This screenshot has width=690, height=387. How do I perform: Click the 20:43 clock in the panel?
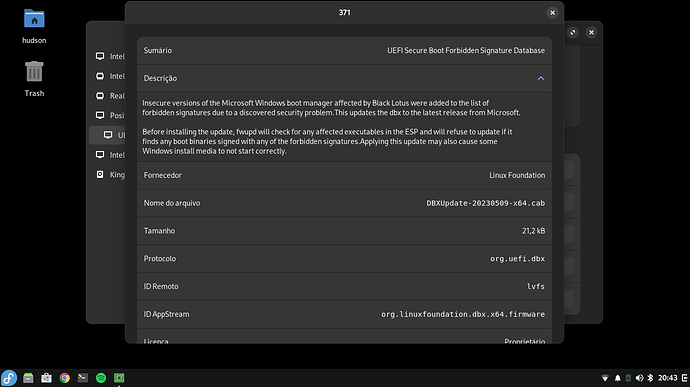668,378
